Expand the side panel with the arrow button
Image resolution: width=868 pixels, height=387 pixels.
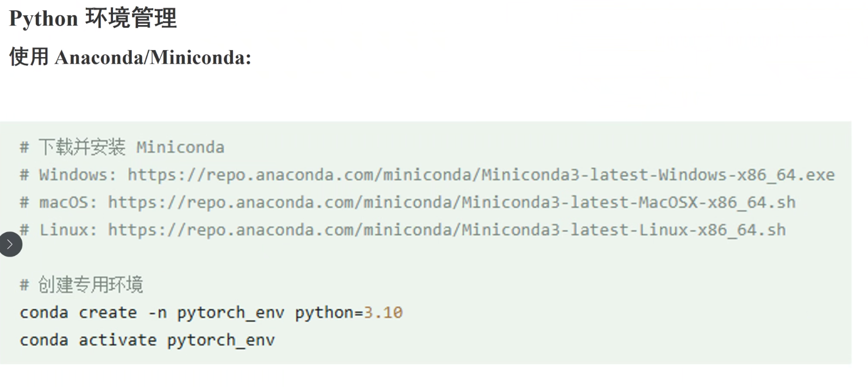tap(10, 245)
